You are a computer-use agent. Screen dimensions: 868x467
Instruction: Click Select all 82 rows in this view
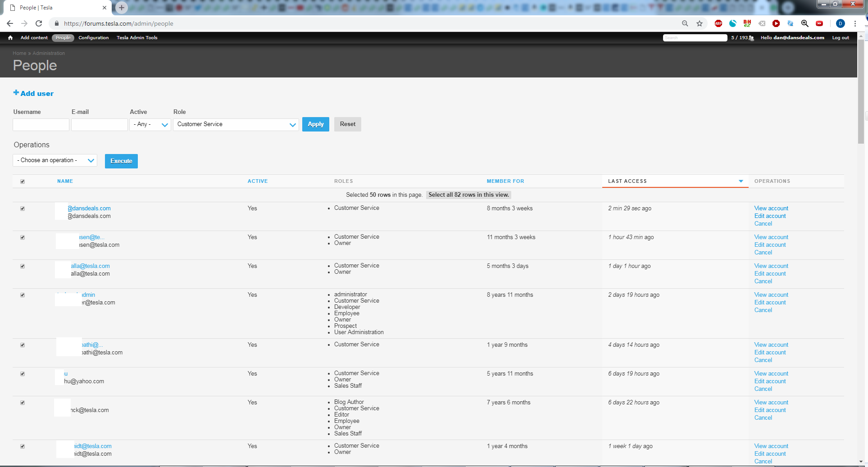pos(468,195)
